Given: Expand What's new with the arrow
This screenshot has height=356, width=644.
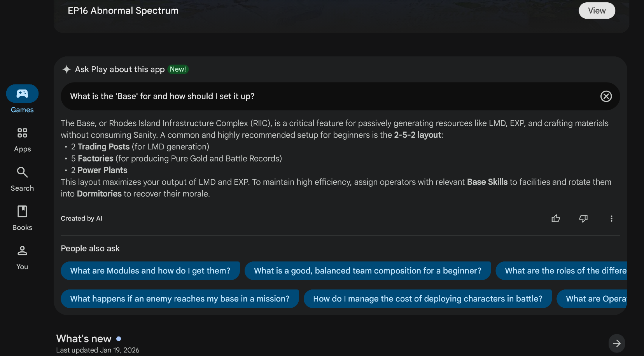Looking at the screenshot, I should 616,343.
